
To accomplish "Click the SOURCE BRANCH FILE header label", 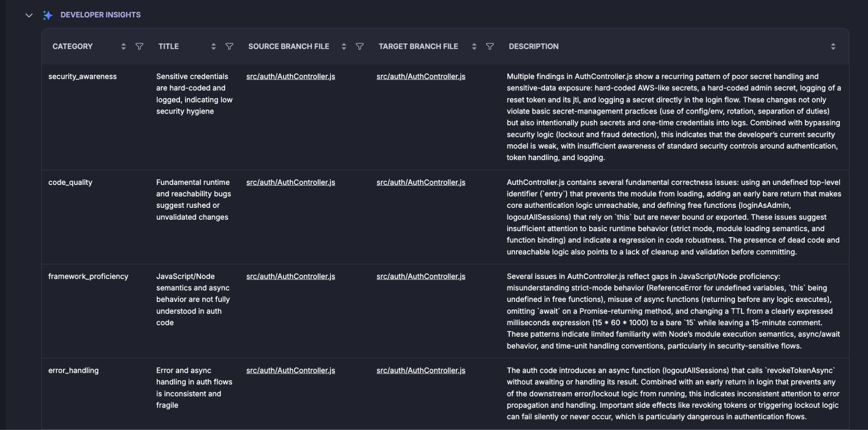I will pyautogui.click(x=289, y=47).
